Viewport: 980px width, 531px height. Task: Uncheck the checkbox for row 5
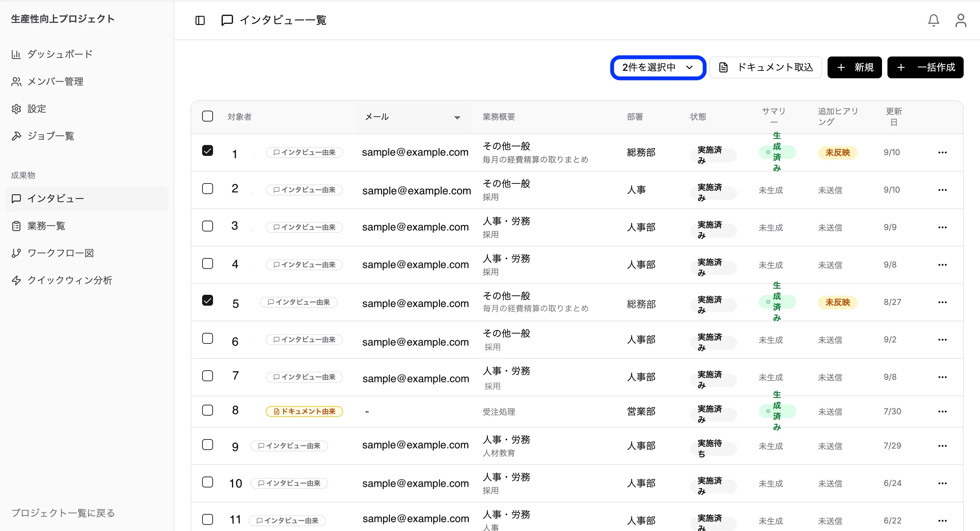tap(207, 300)
